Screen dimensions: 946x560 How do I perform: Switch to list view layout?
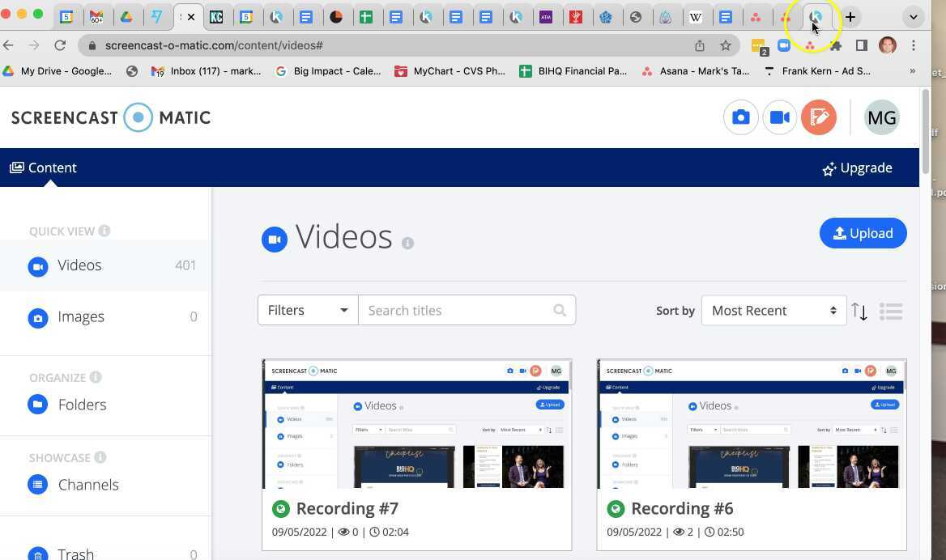point(891,311)
